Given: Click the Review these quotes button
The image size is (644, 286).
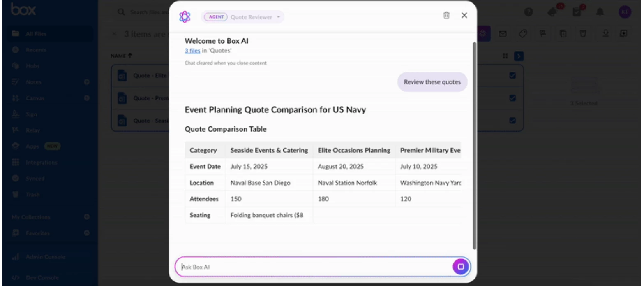Looking at the screenshot, I should 432,82.
